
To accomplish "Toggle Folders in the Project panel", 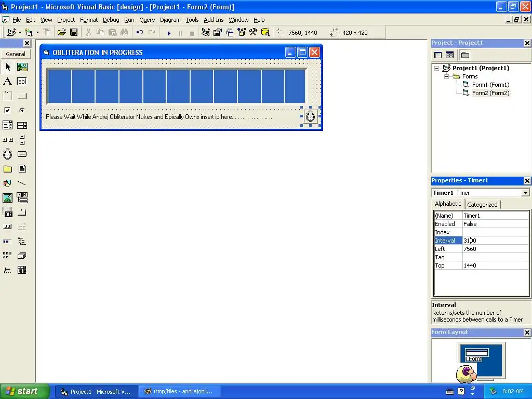I will coord(465,55).
